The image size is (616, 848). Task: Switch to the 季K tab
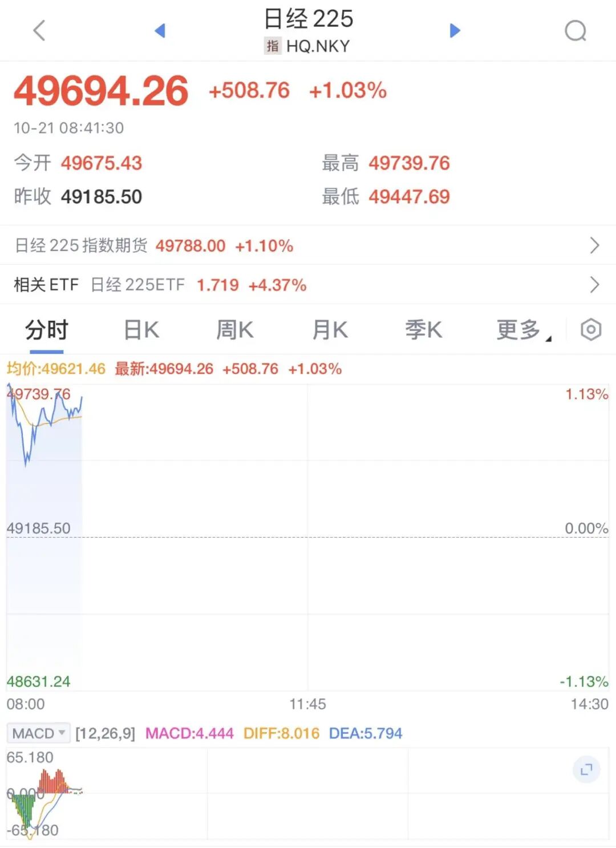(423, 330)
